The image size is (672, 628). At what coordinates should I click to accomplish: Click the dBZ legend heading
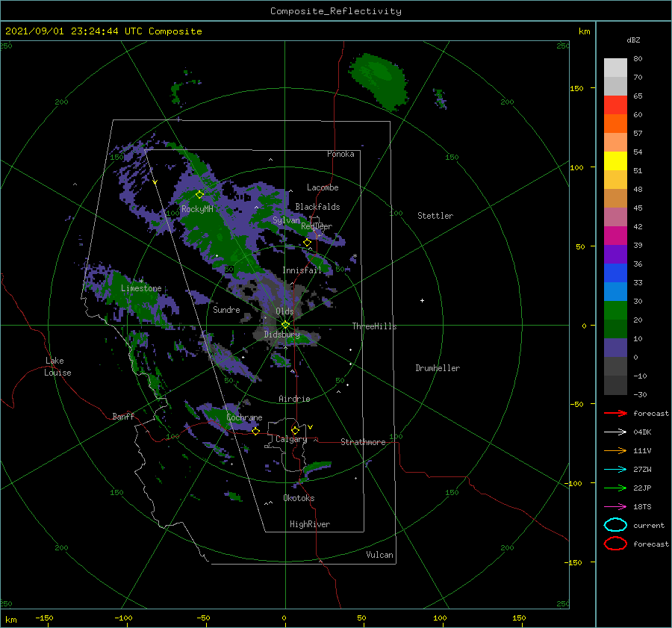[x=633, y=40]
